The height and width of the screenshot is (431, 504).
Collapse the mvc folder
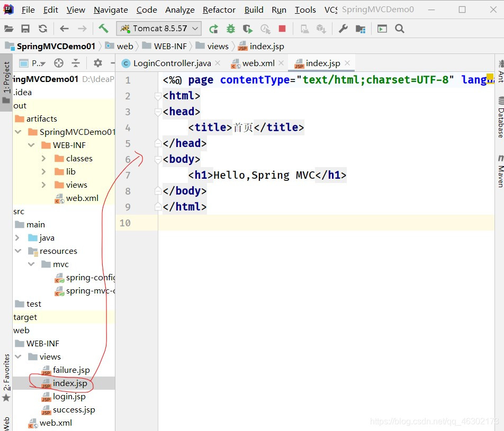[x=31, y=264]
